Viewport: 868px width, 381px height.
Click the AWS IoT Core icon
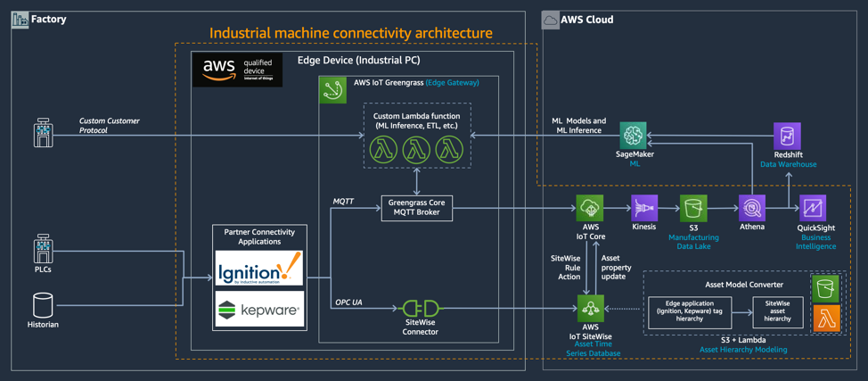pos(590,209)
